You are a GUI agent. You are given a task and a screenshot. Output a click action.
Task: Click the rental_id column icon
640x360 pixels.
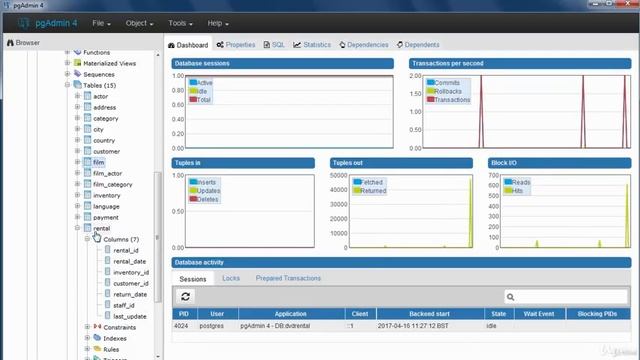pos(107,250)
